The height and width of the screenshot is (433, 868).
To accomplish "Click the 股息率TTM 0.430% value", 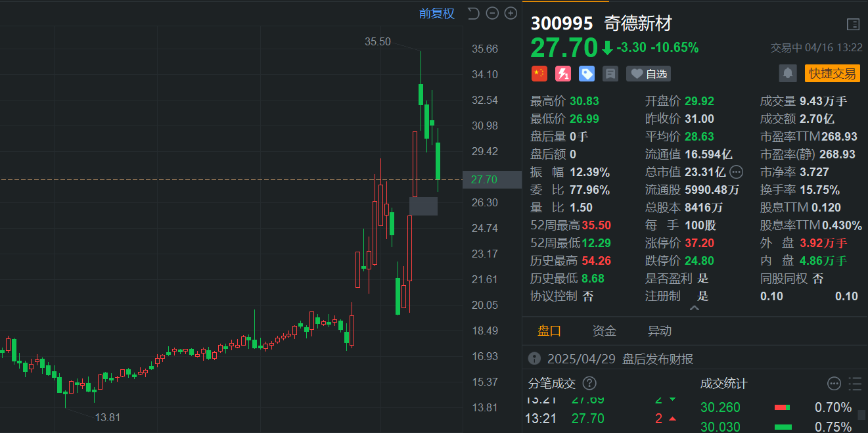I will click(842, 225).
